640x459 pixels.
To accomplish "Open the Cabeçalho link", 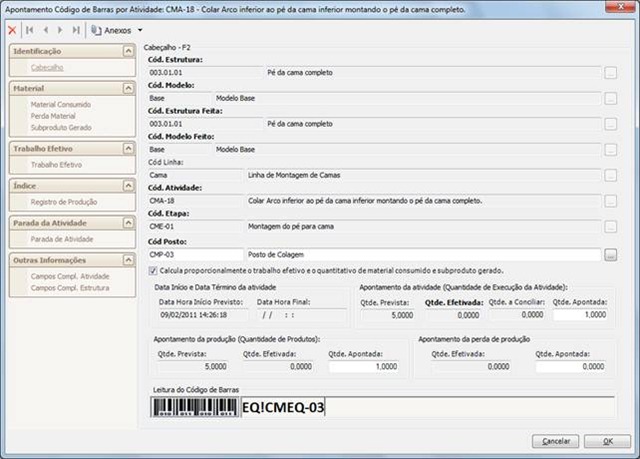I will [x=47, y=67].
